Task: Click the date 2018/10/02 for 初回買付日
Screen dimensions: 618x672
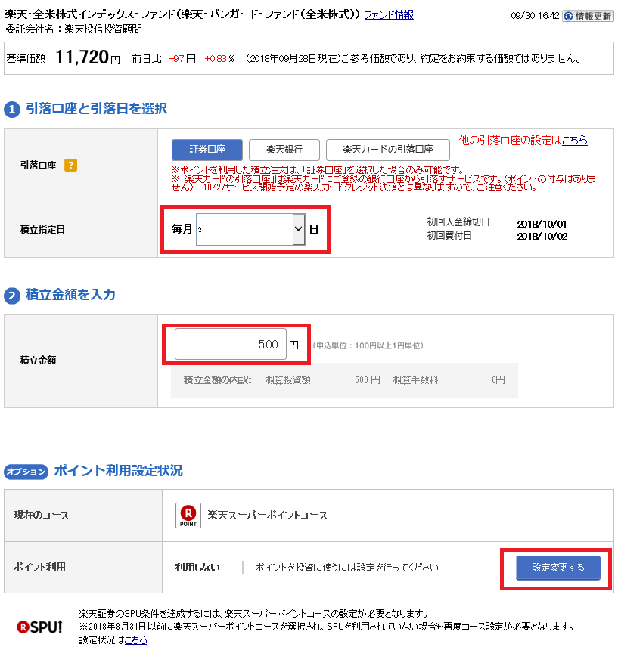Action: point(542,237)
